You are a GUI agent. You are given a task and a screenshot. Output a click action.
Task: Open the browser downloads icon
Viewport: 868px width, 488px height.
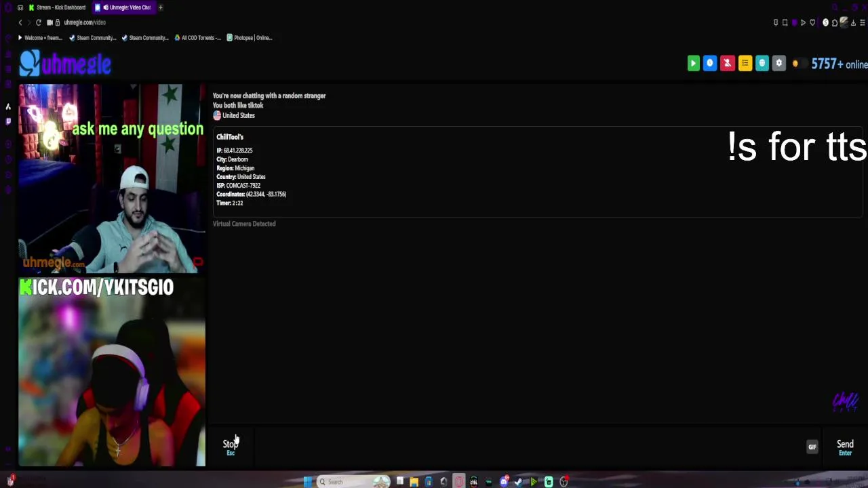[853, 22]
